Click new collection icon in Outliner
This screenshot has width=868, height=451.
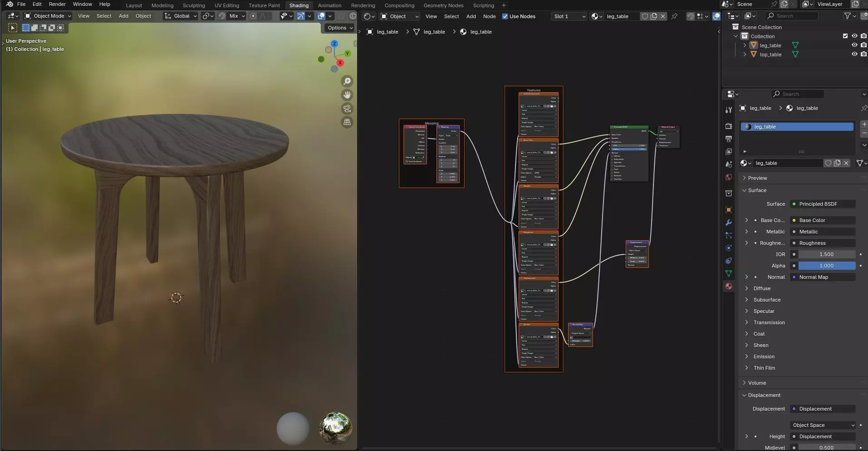pos(864,16)
